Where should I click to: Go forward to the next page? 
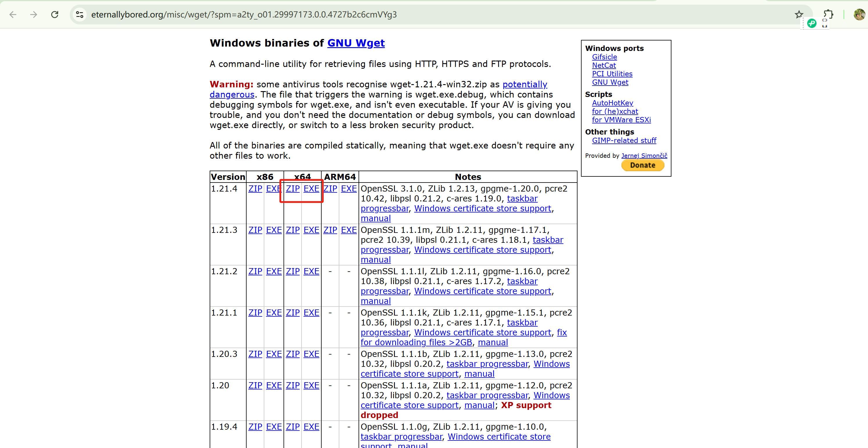pos(33,15)
